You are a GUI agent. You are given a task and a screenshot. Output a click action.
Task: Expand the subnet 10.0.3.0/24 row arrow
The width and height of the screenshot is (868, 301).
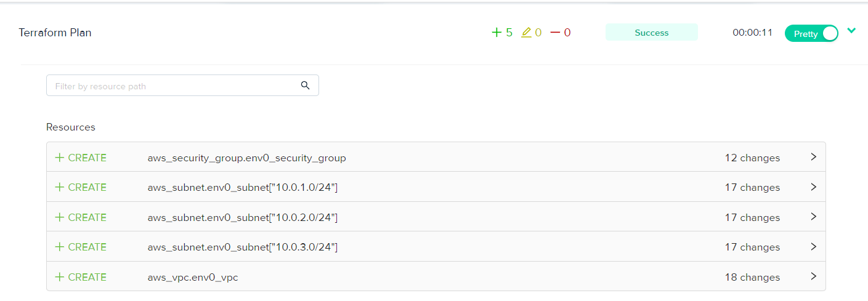(x=814, y=246)
